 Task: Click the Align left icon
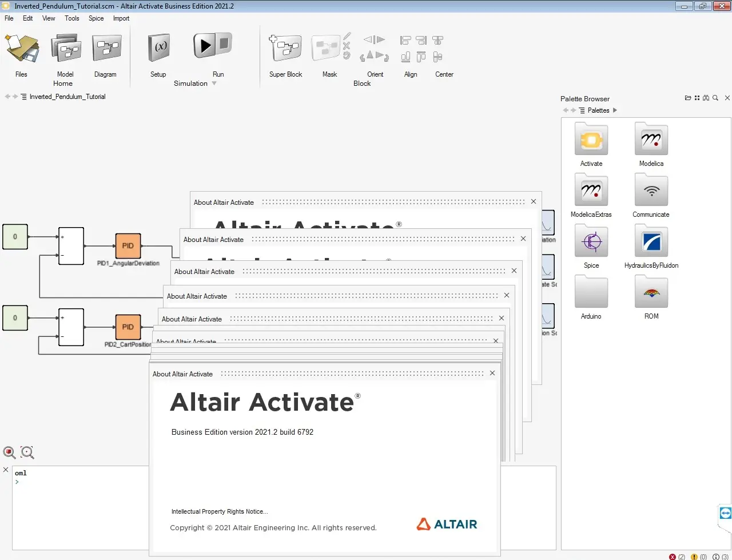(x=405, y=40)
